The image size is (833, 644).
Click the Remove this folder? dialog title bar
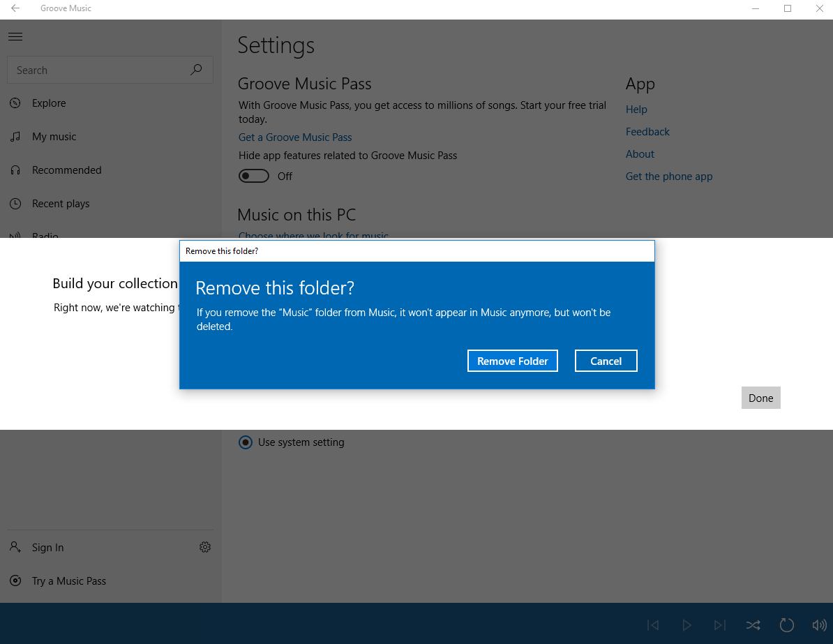pyautogui.click(x=417, y=250)
